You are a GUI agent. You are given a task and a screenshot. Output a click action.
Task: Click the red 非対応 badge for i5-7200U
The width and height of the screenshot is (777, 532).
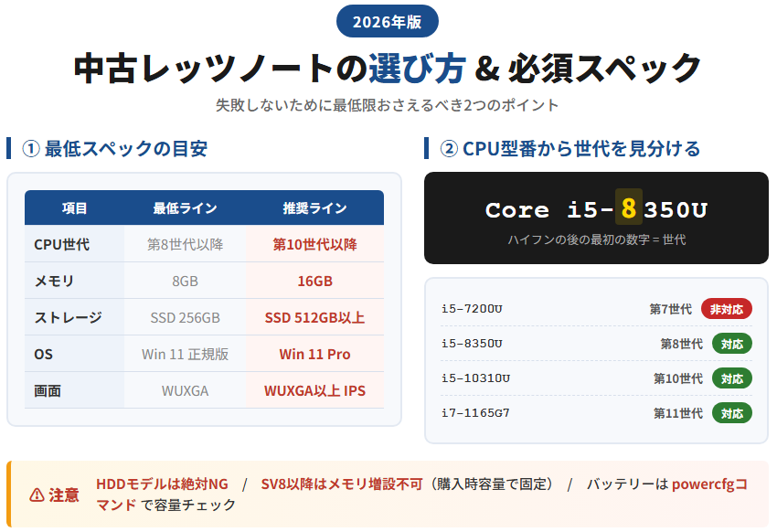pyautogui.click(x=727, y=309)
